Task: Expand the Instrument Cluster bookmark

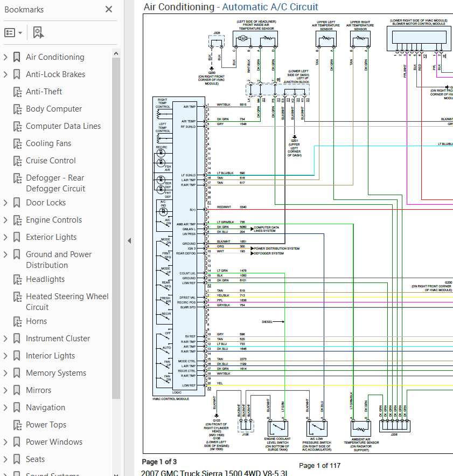Action: coord(5,339)
